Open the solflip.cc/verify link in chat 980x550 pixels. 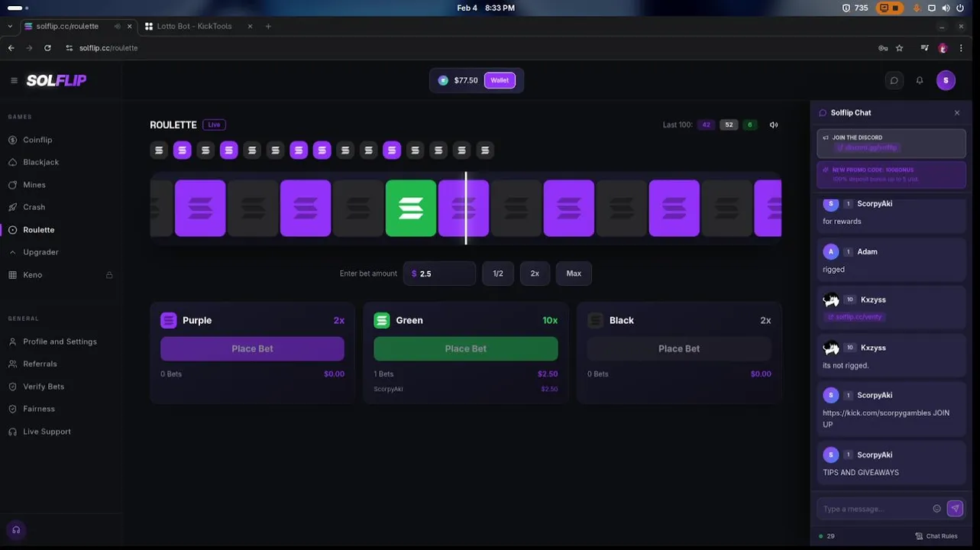point(853,317)
